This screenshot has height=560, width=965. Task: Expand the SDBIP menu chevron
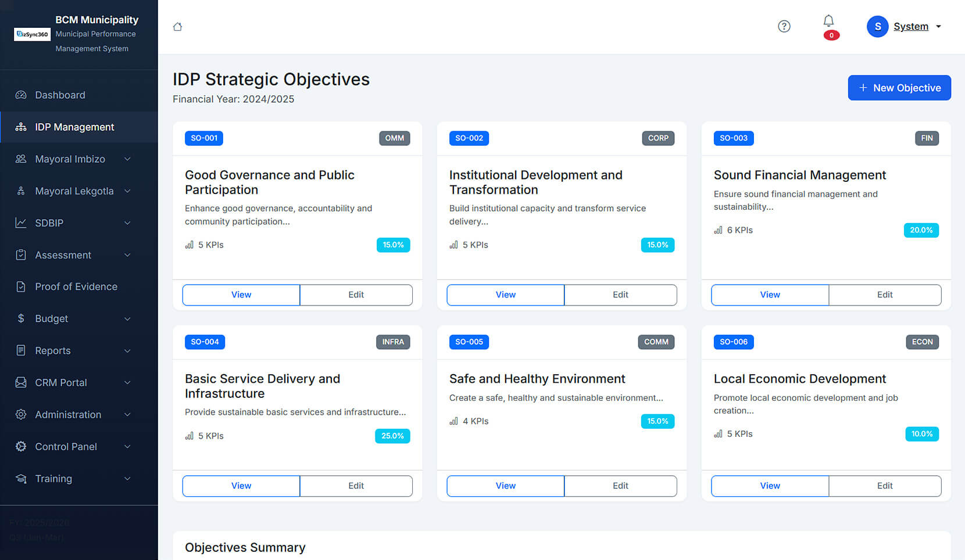click(127, 223)
